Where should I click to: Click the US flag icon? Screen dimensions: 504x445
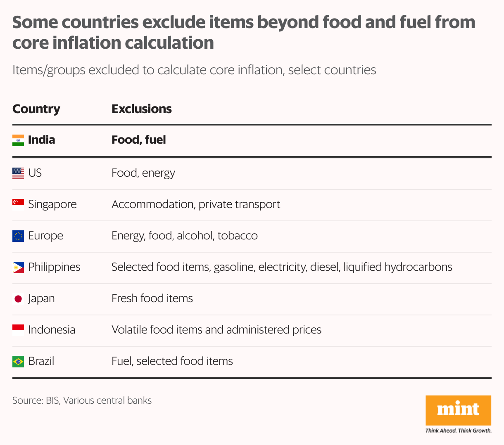[18, 173]
